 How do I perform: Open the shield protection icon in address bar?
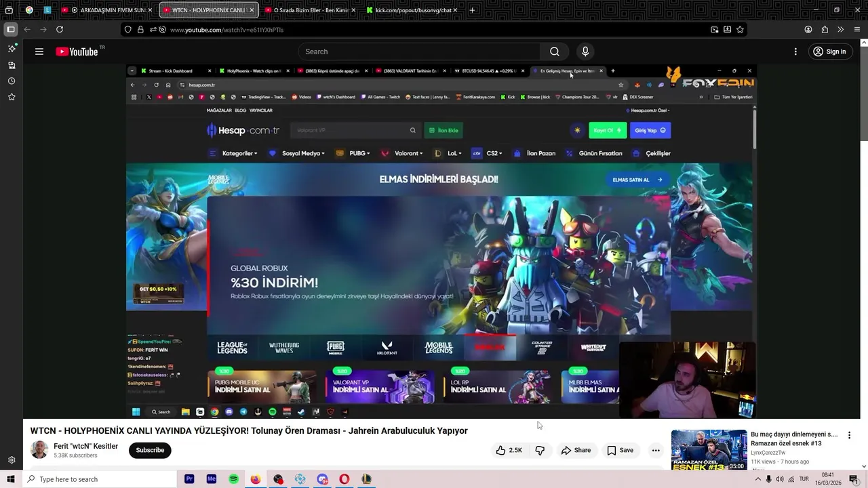click(x=127, y=29)
